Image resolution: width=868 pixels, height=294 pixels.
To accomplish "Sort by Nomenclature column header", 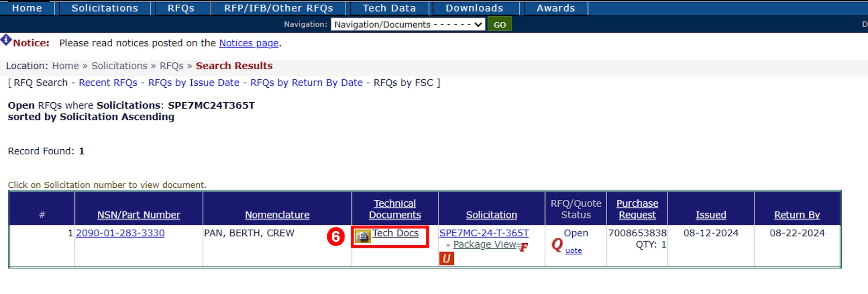I will pyautogui.click(x=277, y=215).
